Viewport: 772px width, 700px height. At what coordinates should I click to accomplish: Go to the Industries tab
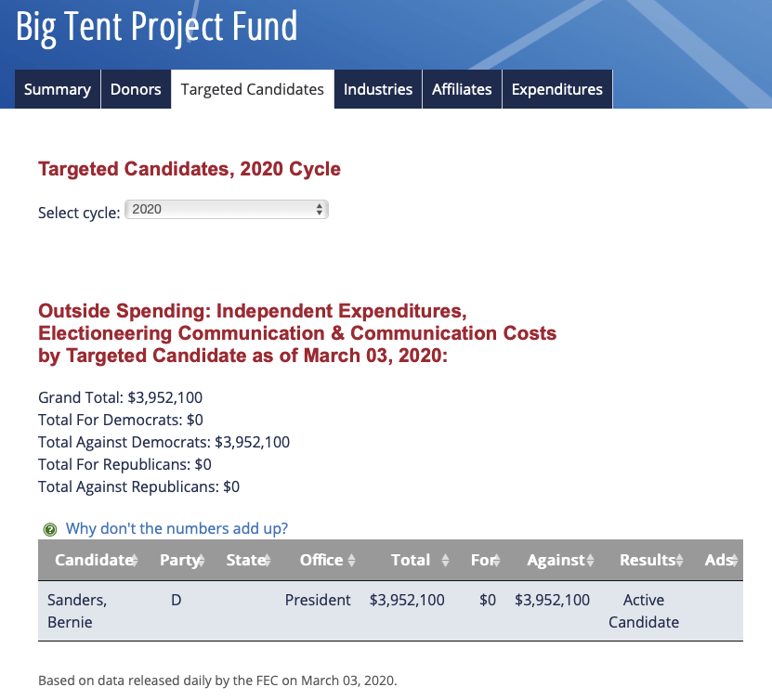[378, 89]
